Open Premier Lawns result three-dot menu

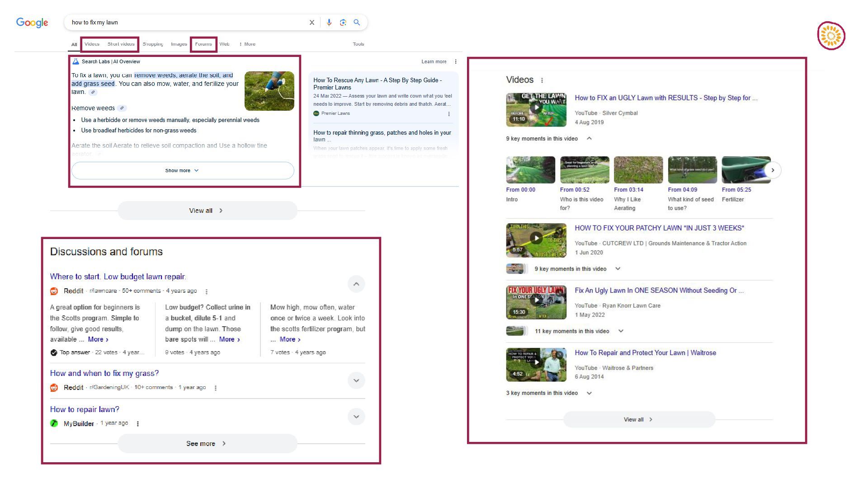[449, 114]
